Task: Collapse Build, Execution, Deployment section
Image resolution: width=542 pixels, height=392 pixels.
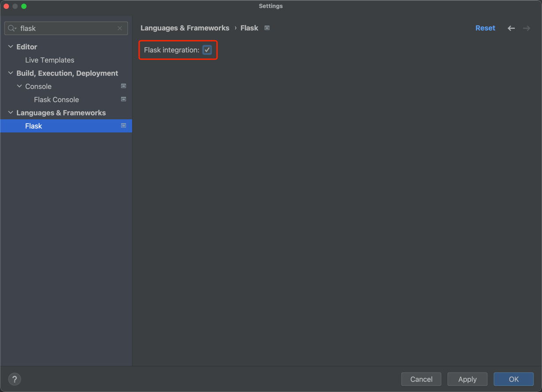Action: [11, 73]
